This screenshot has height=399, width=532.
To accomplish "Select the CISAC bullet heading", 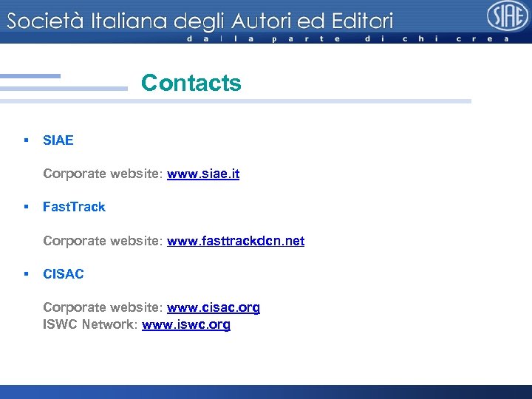I will click(63, 274).
